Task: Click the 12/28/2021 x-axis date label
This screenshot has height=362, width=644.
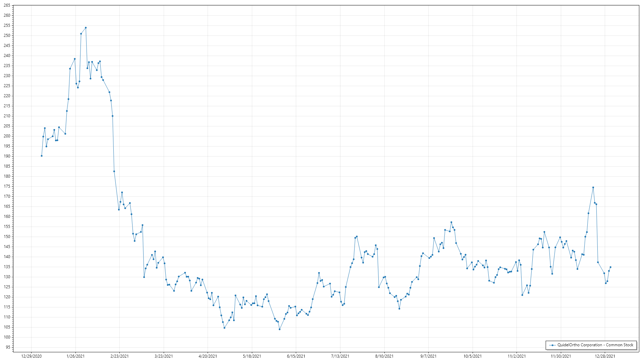Action: pyautogui.click(x=605, y=356)
